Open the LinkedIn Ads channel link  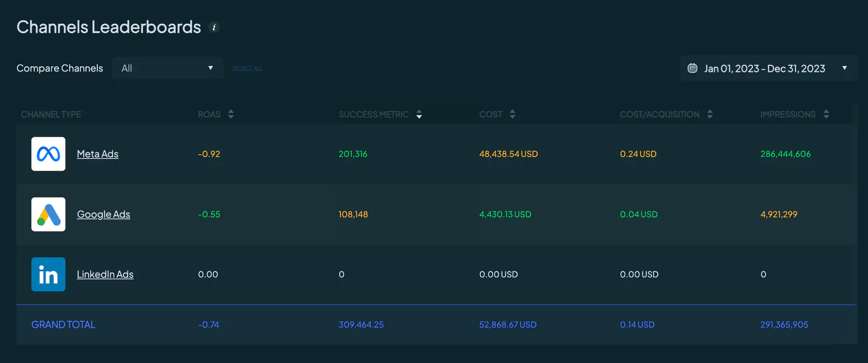(105, 275)
